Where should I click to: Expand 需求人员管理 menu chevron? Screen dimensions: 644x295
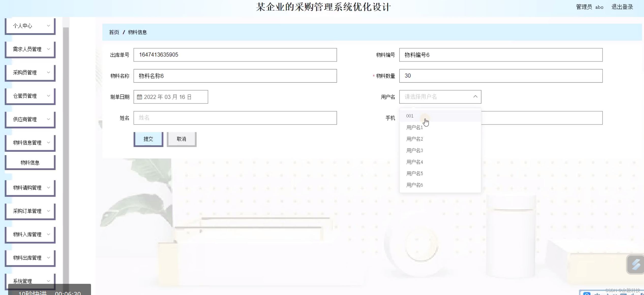pos(48,49)
